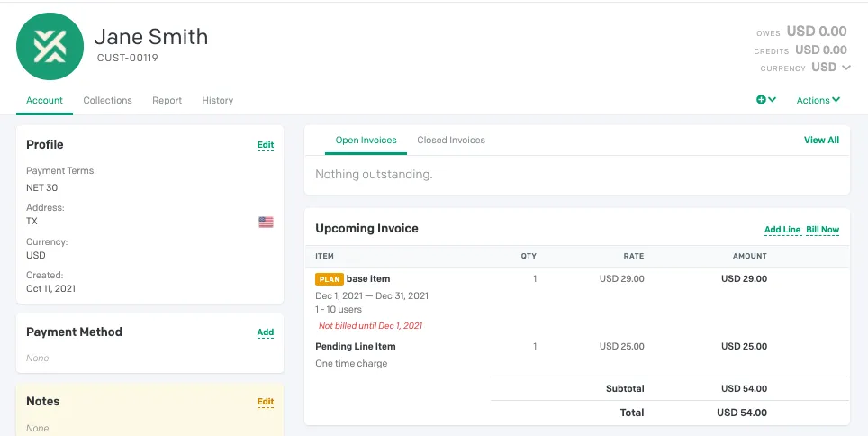Click the QTY column header

tap(529, 256)
